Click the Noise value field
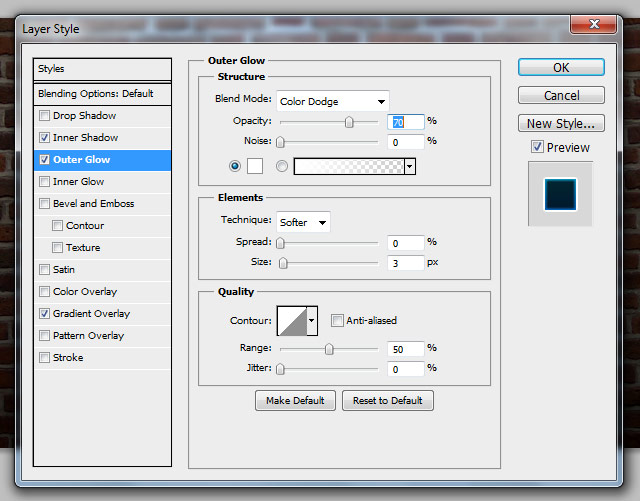The height and width of the screenshot is (501, 640). pos(406,142)
